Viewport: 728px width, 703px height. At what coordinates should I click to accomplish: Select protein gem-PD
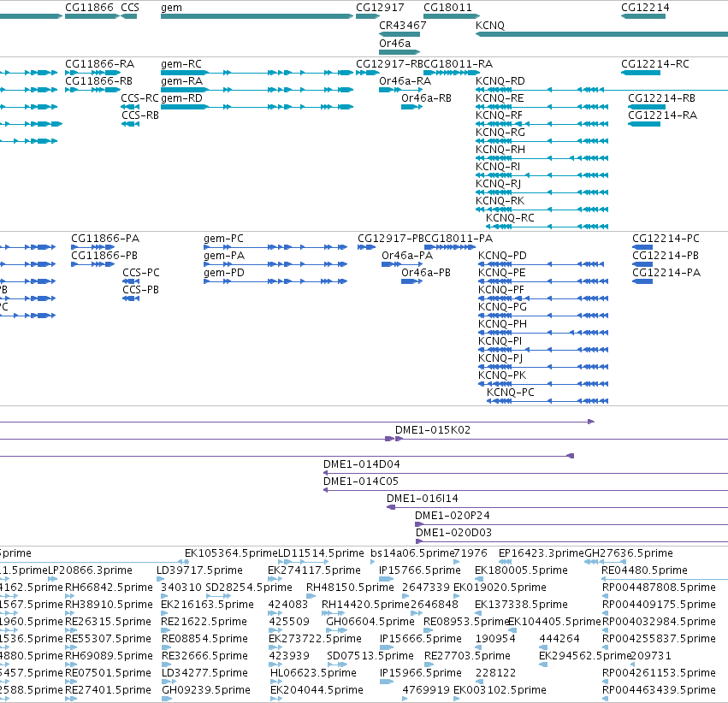click(x=224, y=272)
